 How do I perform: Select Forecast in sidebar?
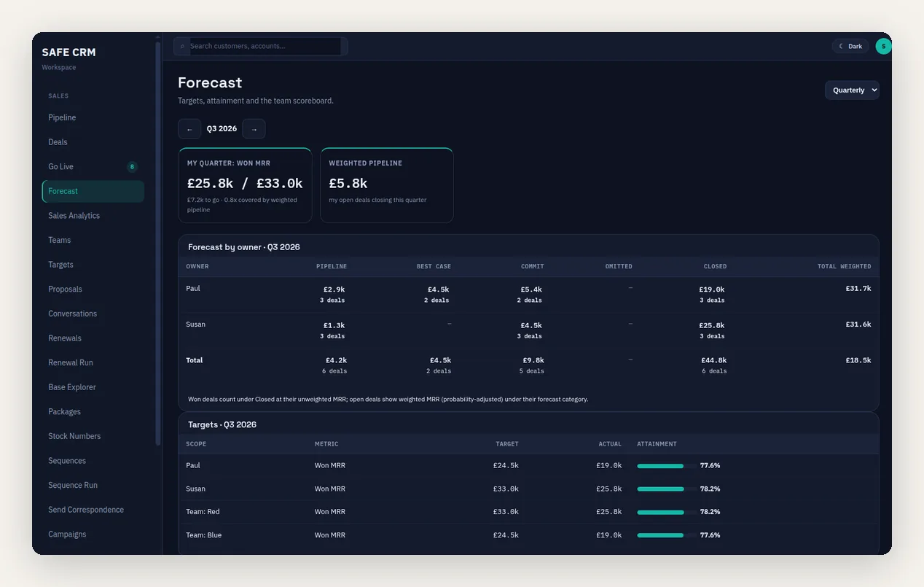pyautogui.click(x=93, y=191)
